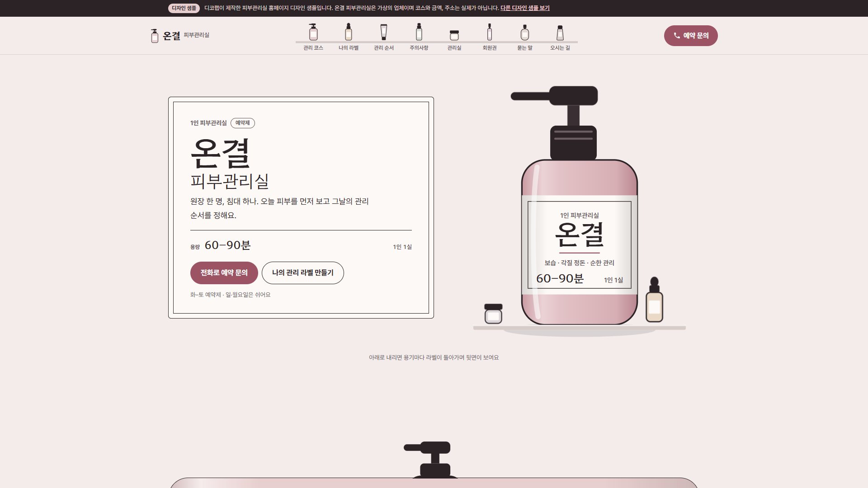This screenshot has width=868, height=488.
Task: Click the bottle icon above 오시는 길
Action: click(x=560, y=33)
